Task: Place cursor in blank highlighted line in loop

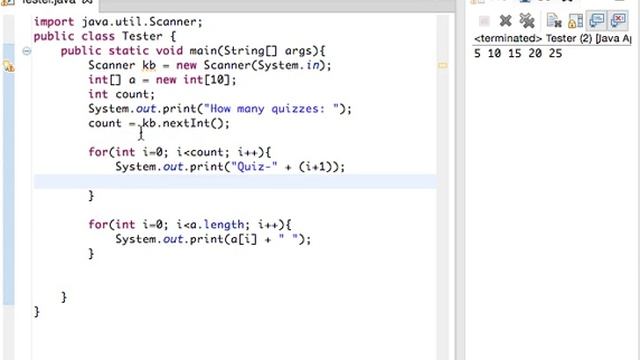Action: [x=235, y=182]
